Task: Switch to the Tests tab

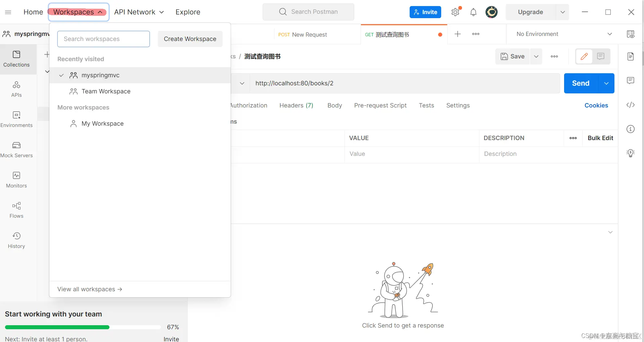Action: point(426,105)
